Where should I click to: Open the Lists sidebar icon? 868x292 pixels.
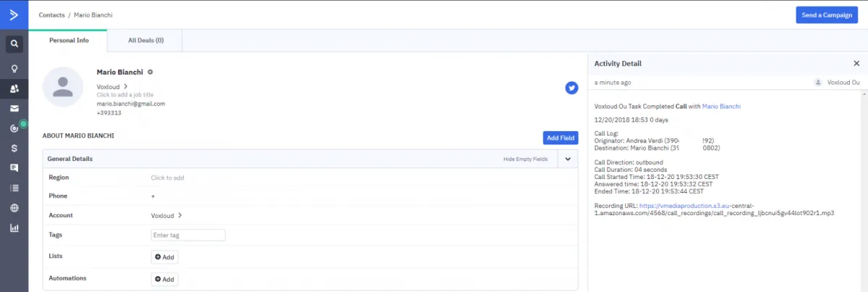(14, 188)
